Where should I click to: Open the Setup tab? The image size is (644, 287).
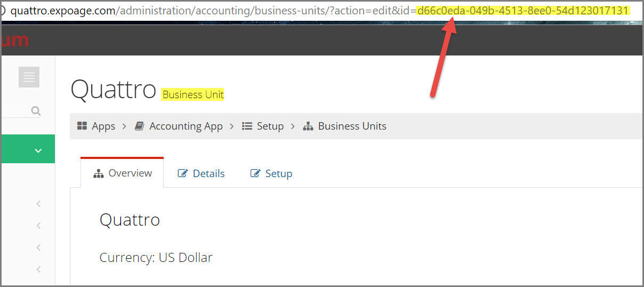click(271, 173)
